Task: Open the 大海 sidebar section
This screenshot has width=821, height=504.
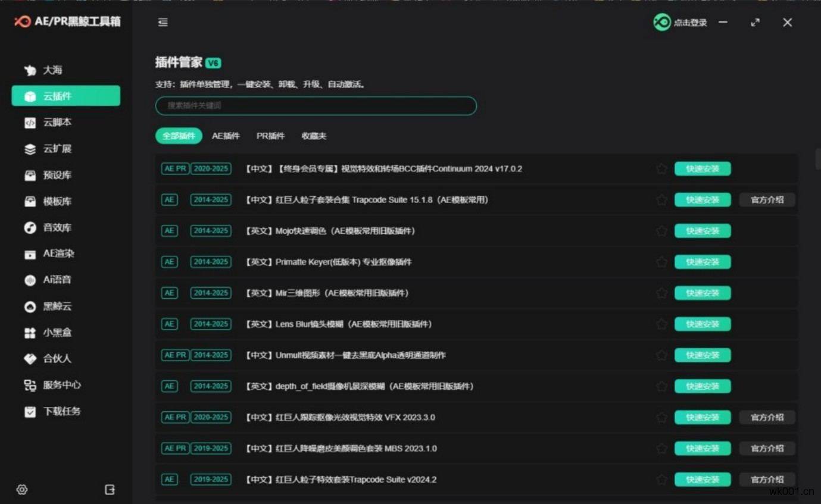Action: 52,70
